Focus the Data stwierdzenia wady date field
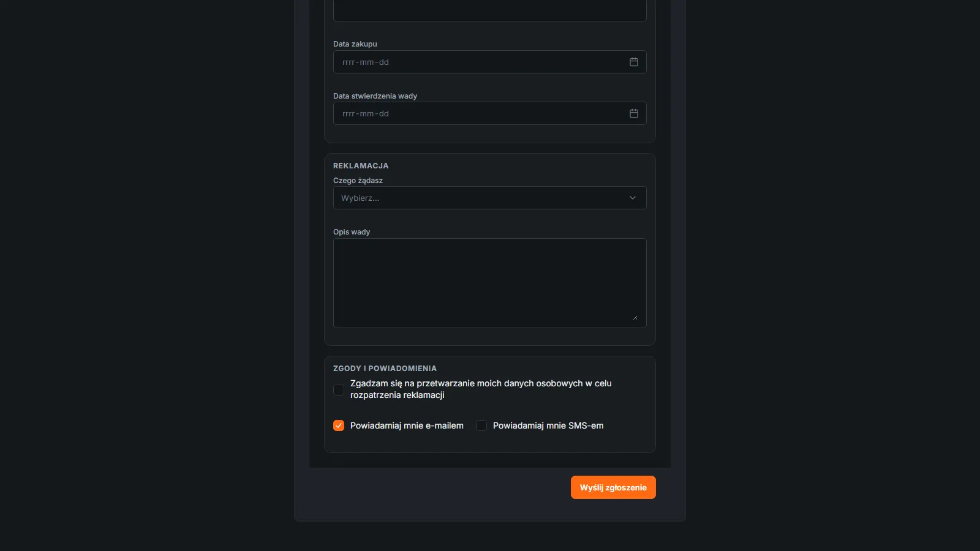 click(x=490, y=113)
